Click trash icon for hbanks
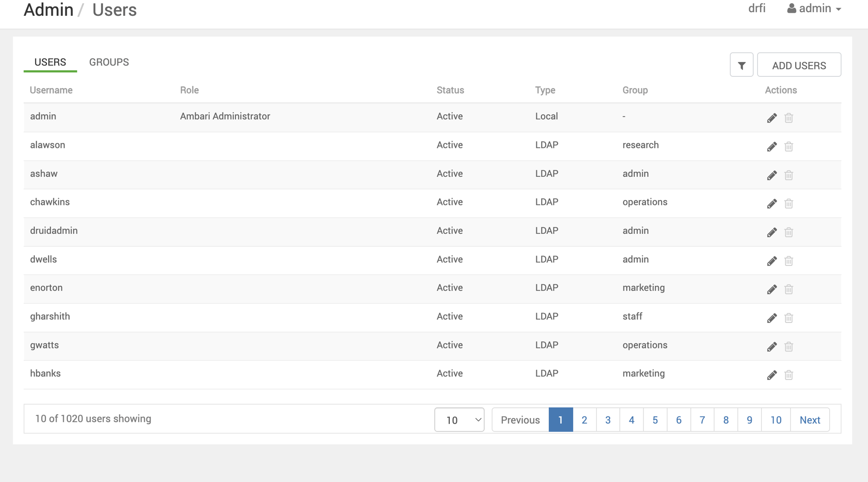The height and width of the screenshot is (482, 868). pyautogui.click(x=788, y=375)
